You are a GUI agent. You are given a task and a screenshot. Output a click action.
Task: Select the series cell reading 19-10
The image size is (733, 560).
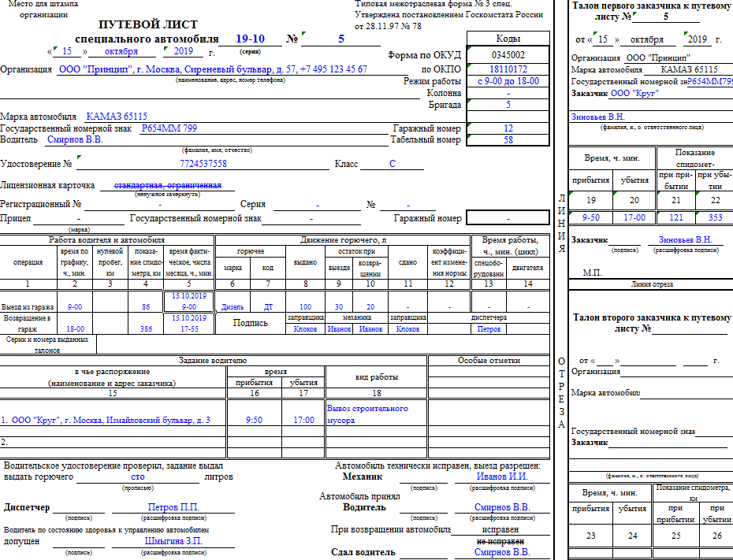[250, 39]
